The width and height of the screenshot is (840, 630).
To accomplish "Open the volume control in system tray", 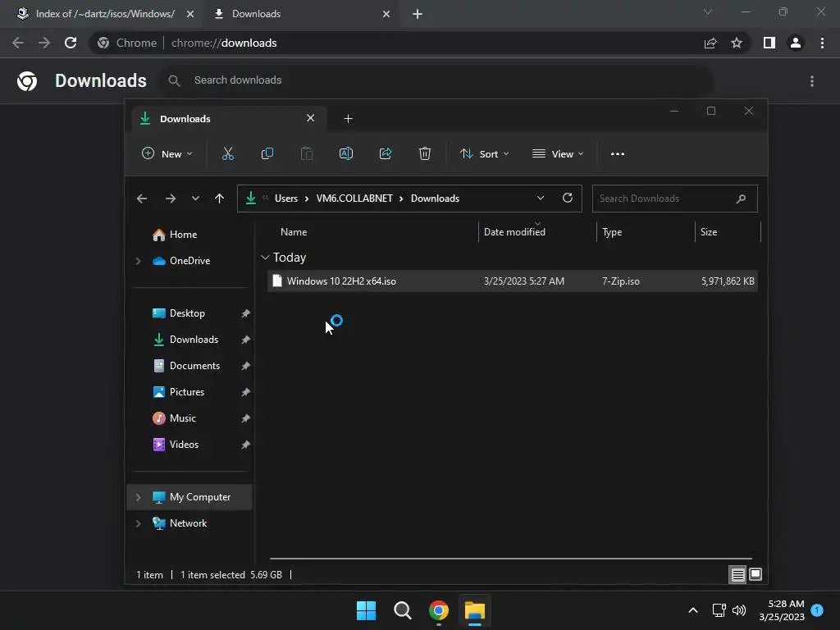I will (739, 610).
